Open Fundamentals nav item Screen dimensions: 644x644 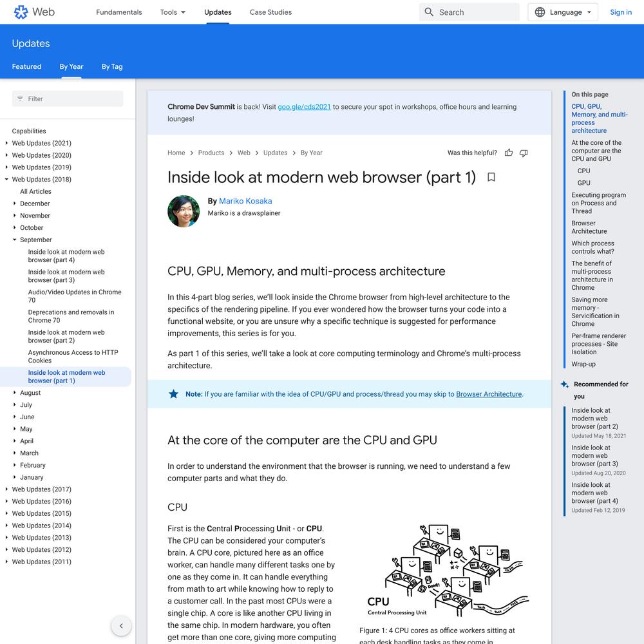[118, 12]
